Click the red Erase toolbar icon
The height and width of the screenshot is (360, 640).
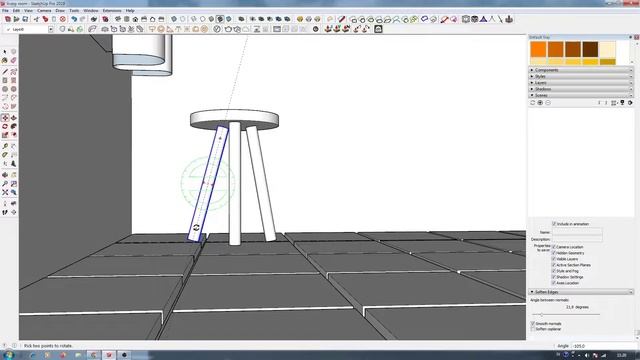click(63, 19)
